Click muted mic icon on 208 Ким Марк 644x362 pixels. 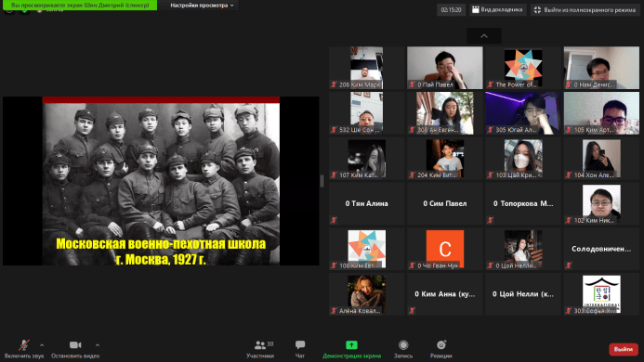click(x=334, y=84)
